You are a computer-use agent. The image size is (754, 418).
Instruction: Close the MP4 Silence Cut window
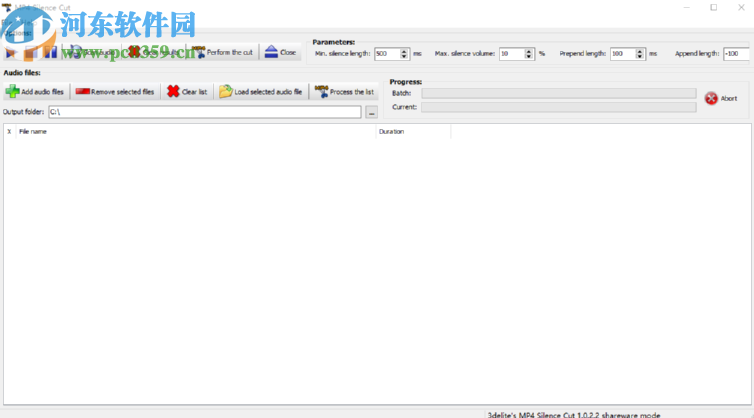click(741, 7)
